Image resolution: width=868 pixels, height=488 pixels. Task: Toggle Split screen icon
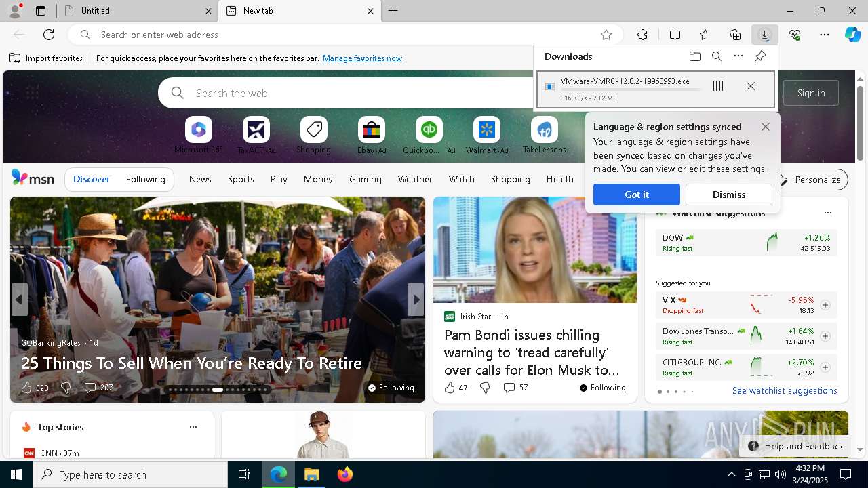coord(675,35)
